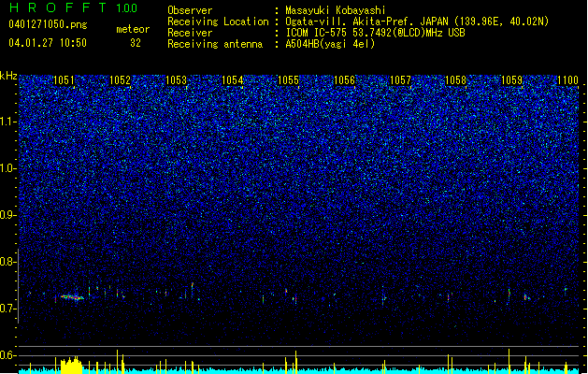The height and width of the screenshot is (374, 588).
Task: Click the 0.9 kHz axis label
Action: [x=8, y=215]
